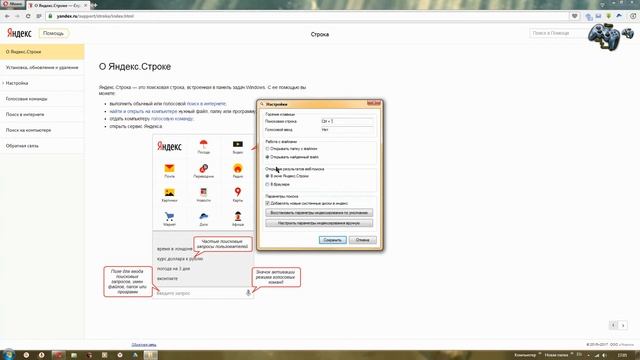Open 'О Яндекс.Строке' sidebar item

coord(42,52)
